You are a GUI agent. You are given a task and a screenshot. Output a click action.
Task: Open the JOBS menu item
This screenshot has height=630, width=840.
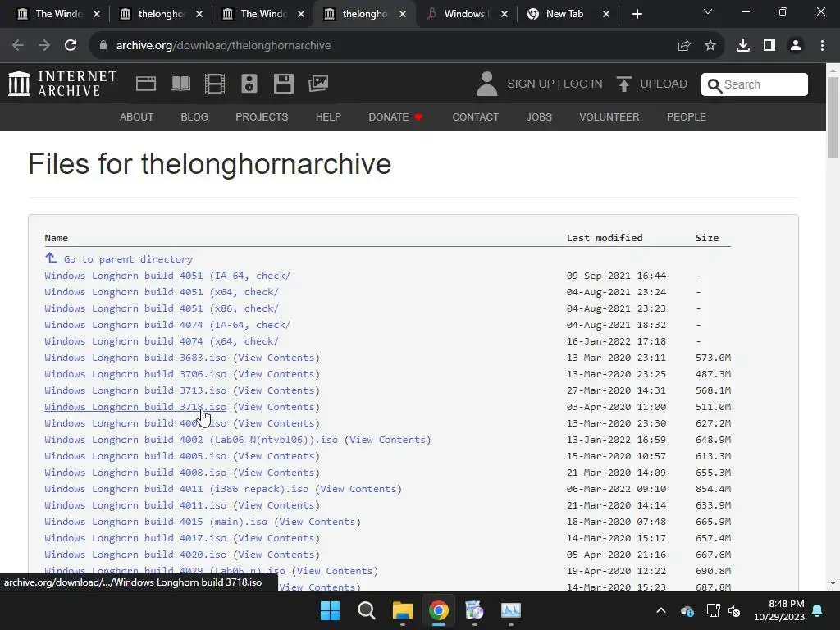[x=539, y=116]
